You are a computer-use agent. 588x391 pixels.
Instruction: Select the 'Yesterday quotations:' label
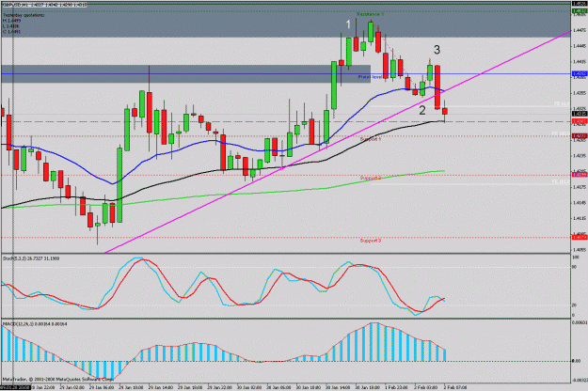(x=24, y=15)
